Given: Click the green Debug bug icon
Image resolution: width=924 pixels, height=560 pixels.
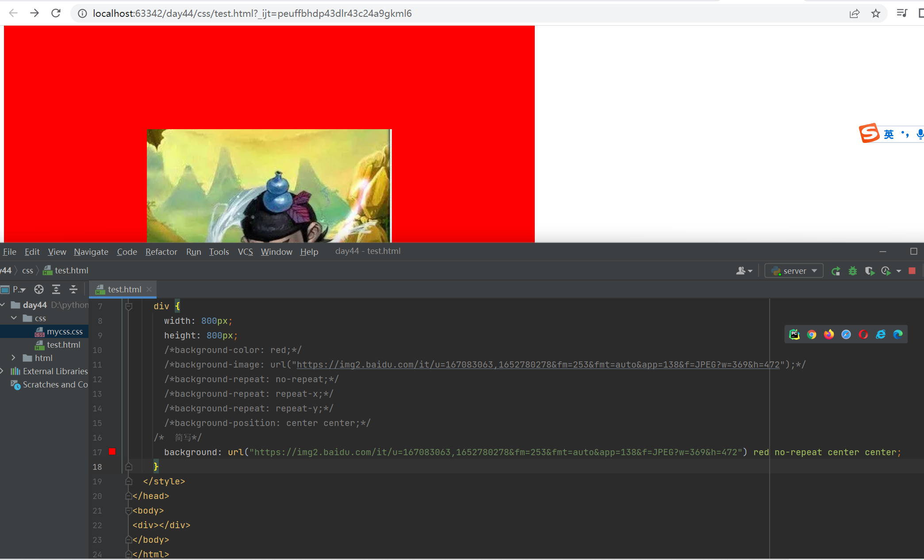Looking at the screenshot, I should tap(852, 271).
